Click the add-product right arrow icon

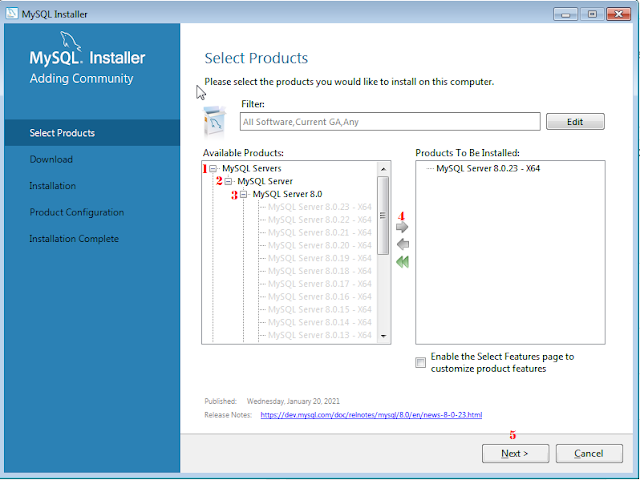(x=402, y=227)
